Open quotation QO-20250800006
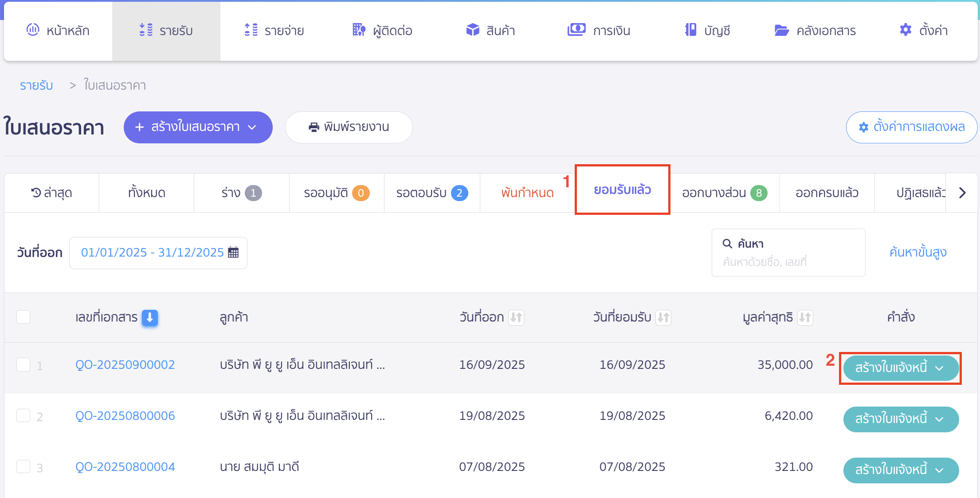The width and height of the screenshot is (980, 498). click(125, 415)
